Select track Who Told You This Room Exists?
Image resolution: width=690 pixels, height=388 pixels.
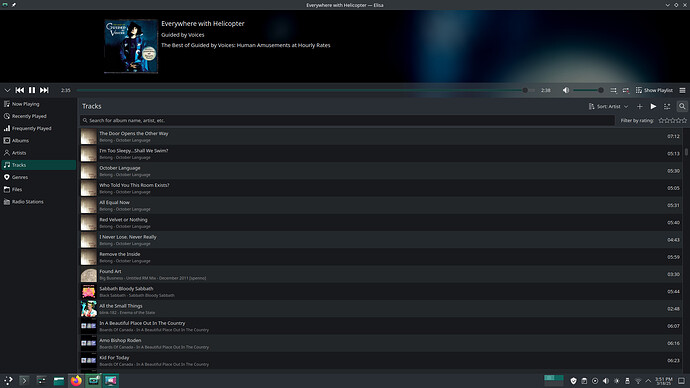pyautogui.click(x=381, y=188)
